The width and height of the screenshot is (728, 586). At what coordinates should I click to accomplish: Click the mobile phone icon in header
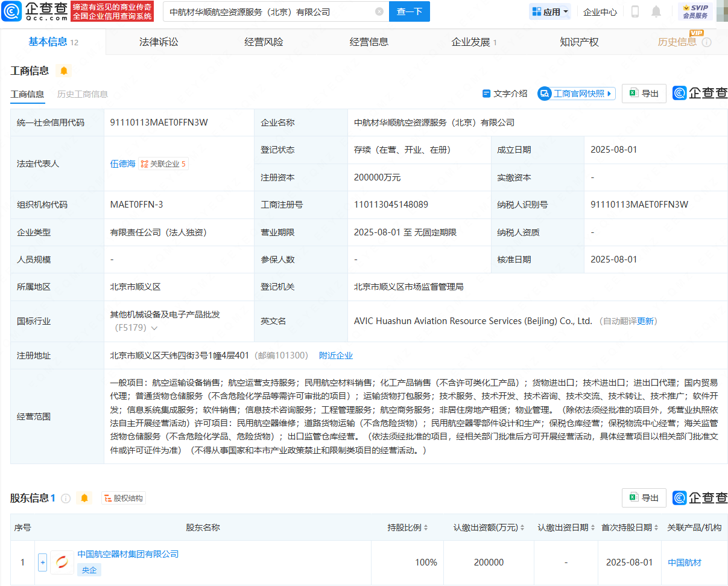[635, 11]
